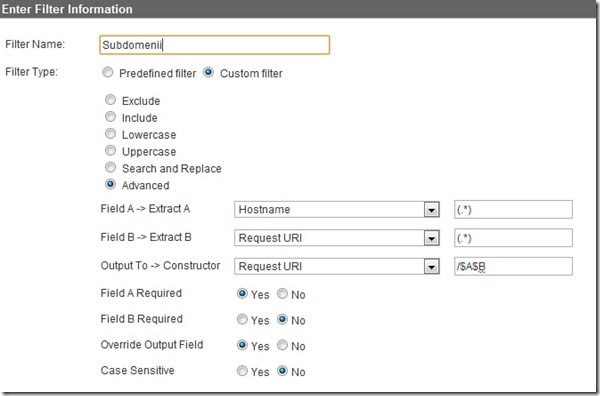Set Case Sensitive to Yes

pyautogui.click(x=242, y=370)
